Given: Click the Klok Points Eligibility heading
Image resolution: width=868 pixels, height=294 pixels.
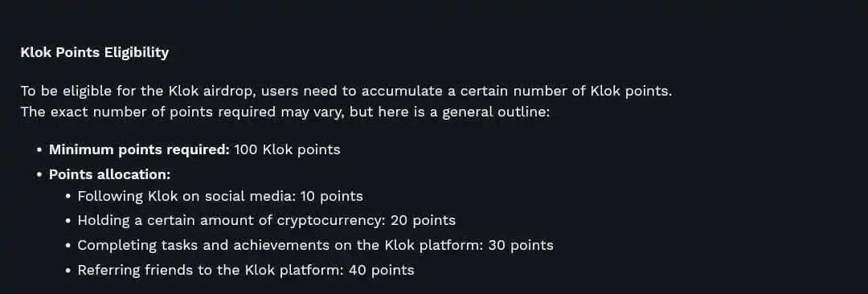Looking at the screenshot, I should pos(95,53).
